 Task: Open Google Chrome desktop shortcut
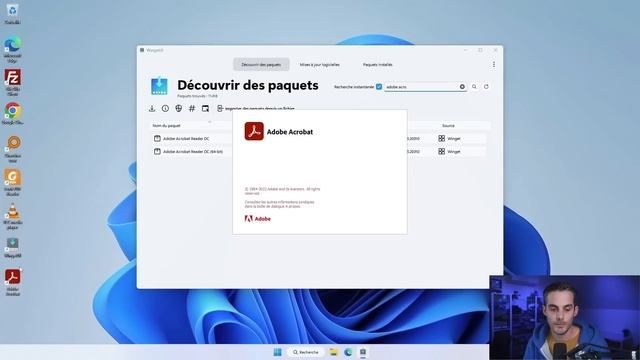coord(13,114)
